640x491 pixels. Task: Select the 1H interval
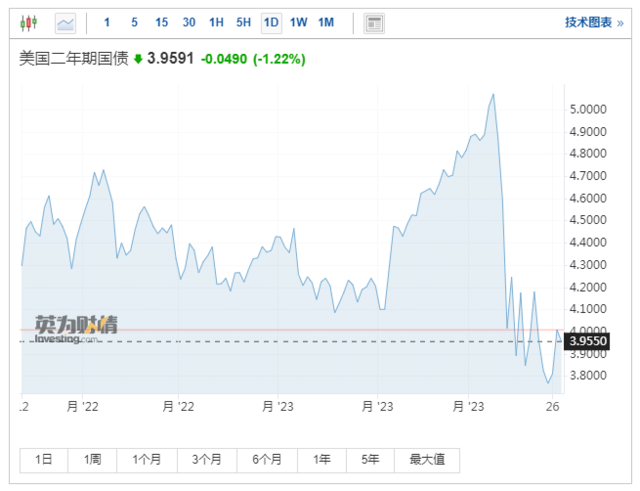pyautogui.click(x=216, y=22)
